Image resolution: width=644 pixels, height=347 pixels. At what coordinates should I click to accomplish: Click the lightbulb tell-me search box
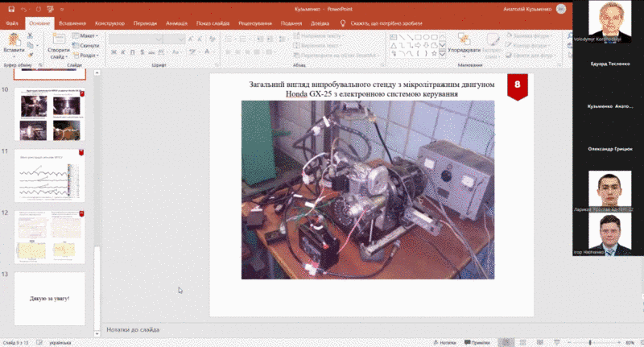[x=381, y=23]
